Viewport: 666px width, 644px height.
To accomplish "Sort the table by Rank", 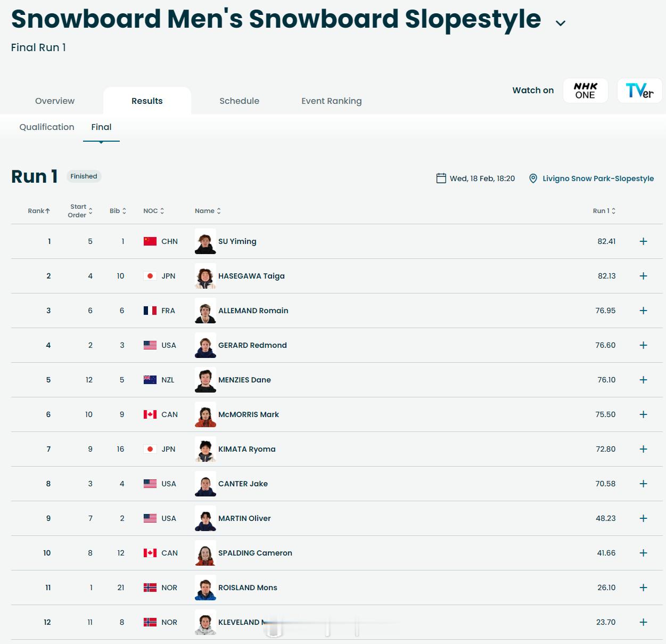I will pyautogui.click(x=39, y=211).
